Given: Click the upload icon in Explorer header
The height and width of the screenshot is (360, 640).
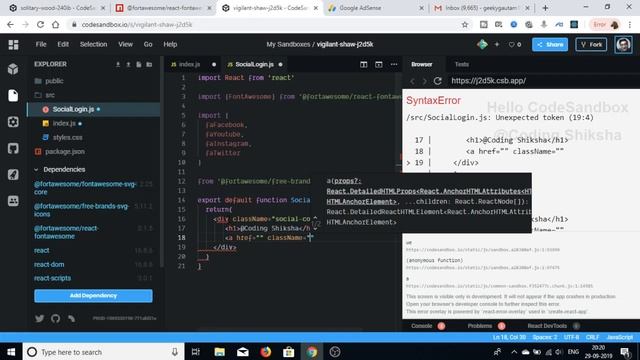Looking at the screenshot, I should tap(128, 64).
